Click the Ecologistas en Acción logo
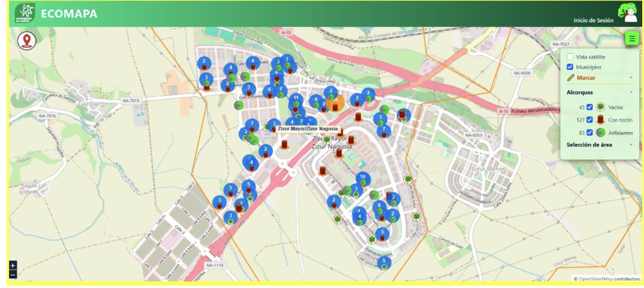The width and height of the screenshot is (644, 288). tap(24, 13)
